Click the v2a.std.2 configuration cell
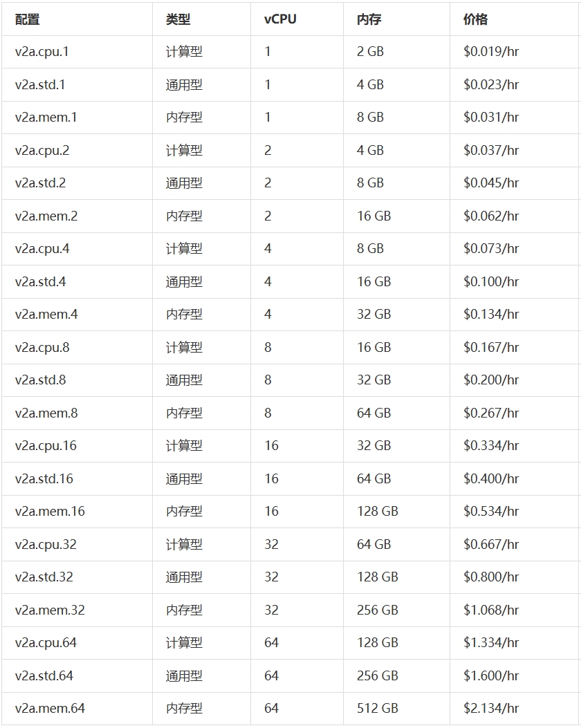Viewport: 581px width, 728px height. click(40, 183)
